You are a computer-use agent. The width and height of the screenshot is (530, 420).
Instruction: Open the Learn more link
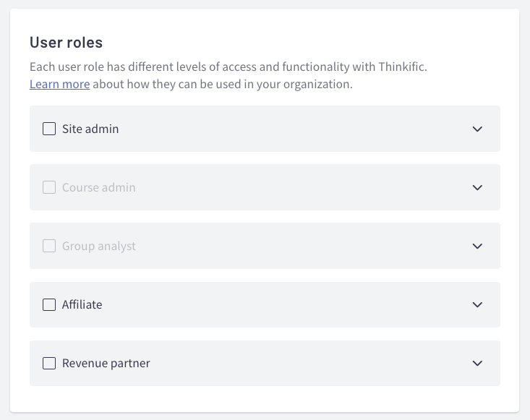(x=59, y=84)
